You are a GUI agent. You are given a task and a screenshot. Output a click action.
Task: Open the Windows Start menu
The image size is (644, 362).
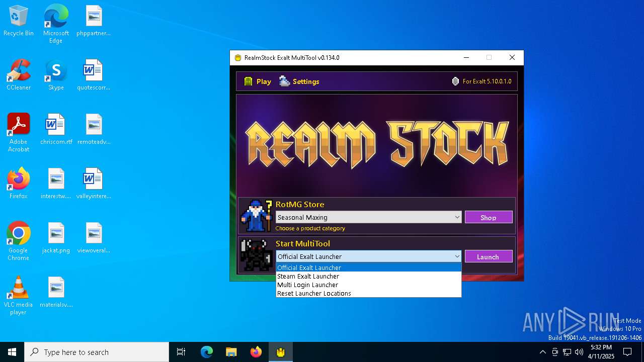[12, 352]
